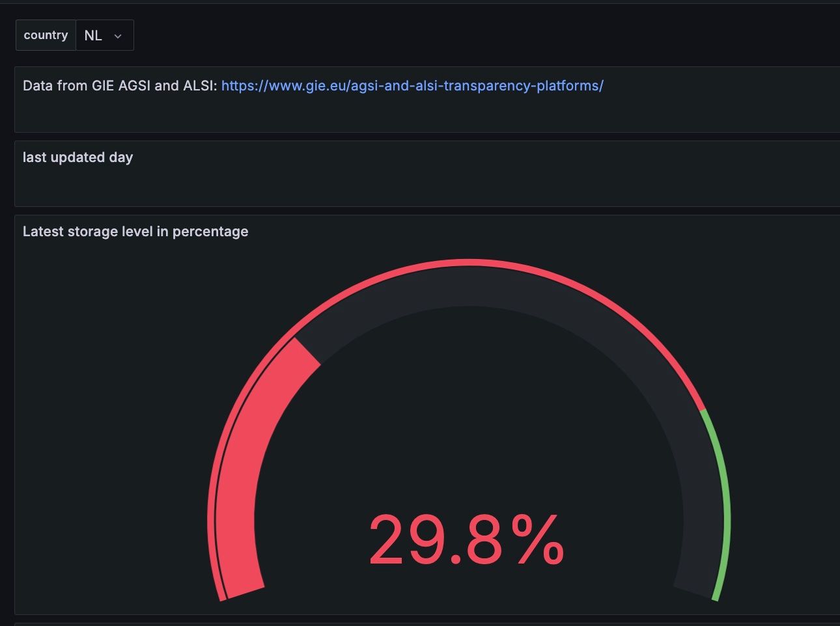Viewport: 840px width, 626px height.
Task: Open the gie.eu transparency platforms link
Action: click(x=412, y=85)
